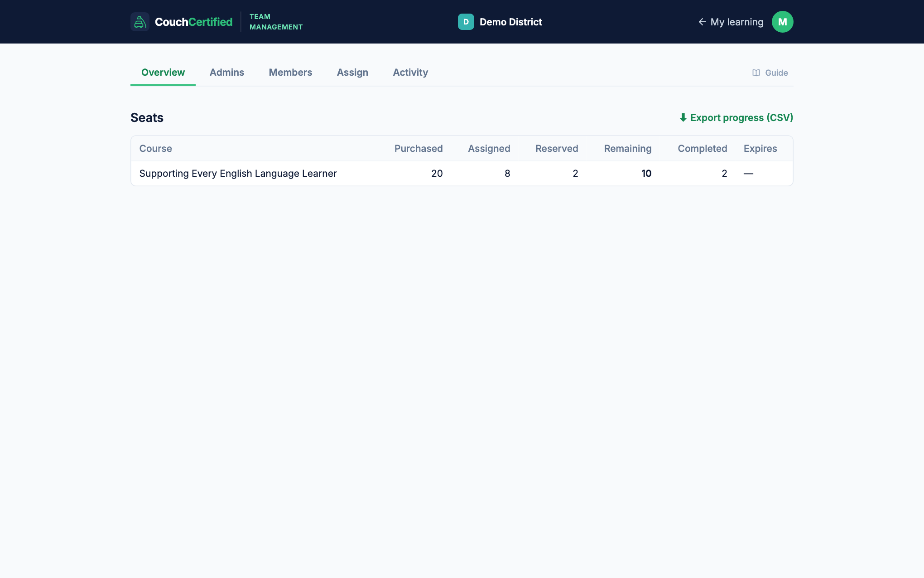
Task: Click the Guide book icon
Action: (x=756, y=73)
